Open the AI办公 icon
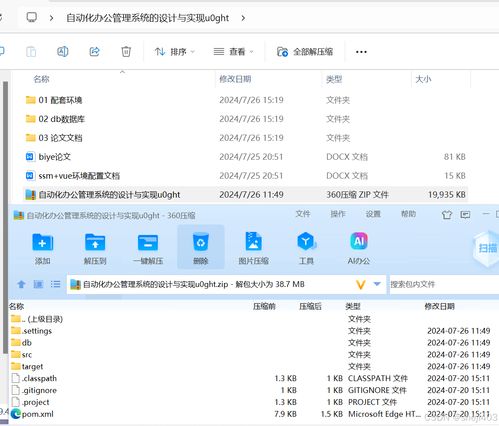This screenshot has width=499, height=426. pos(359,241)
